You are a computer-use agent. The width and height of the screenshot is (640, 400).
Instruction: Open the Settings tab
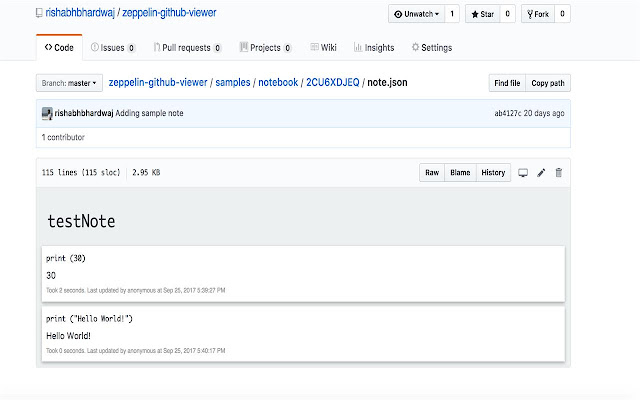(432, 48)
